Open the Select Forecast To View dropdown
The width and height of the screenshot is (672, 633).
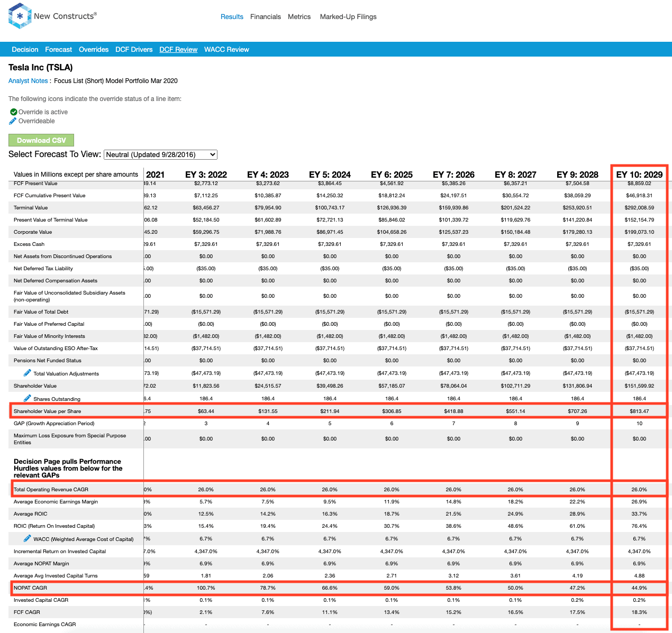(160, 154)
